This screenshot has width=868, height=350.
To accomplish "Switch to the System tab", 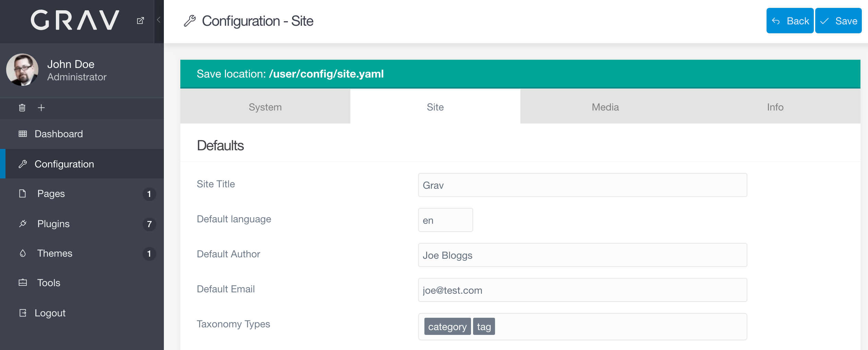I will [x=265, y=107].
